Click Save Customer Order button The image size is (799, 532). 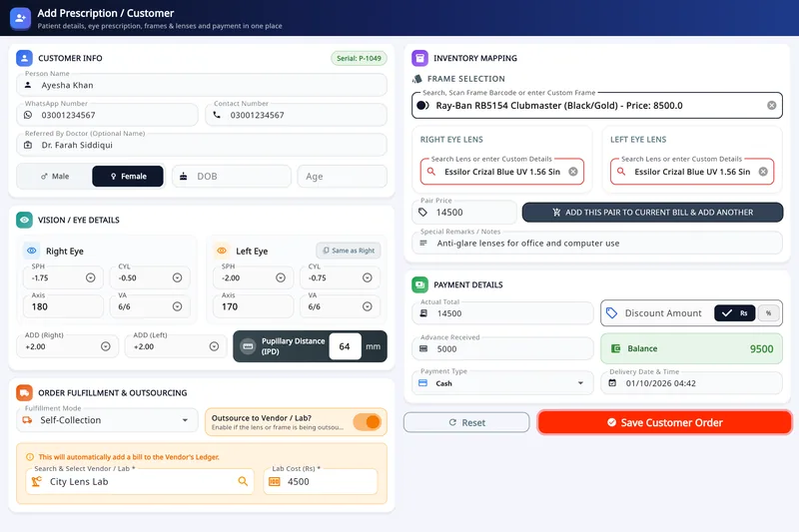tap(664, 422)
